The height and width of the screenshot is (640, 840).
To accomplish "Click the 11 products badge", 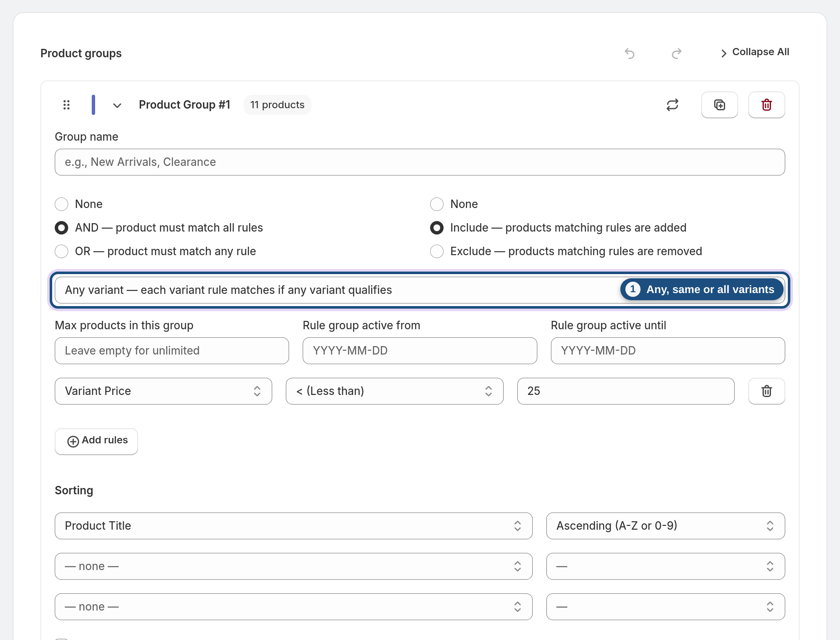I will click(x=277, y=105).
